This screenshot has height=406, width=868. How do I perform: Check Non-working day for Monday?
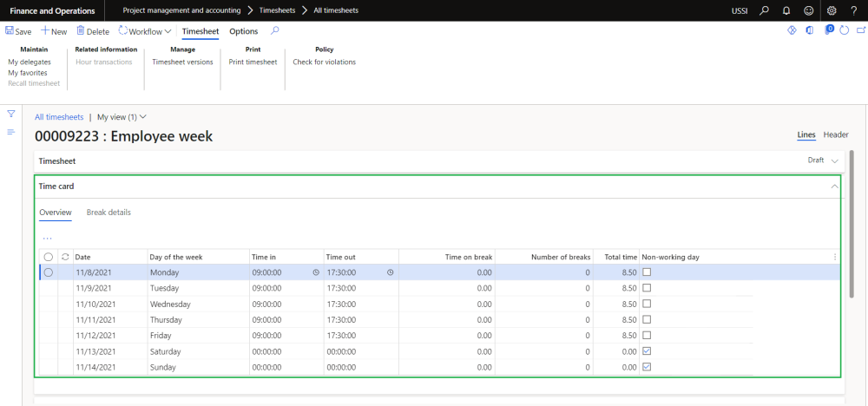647,272
